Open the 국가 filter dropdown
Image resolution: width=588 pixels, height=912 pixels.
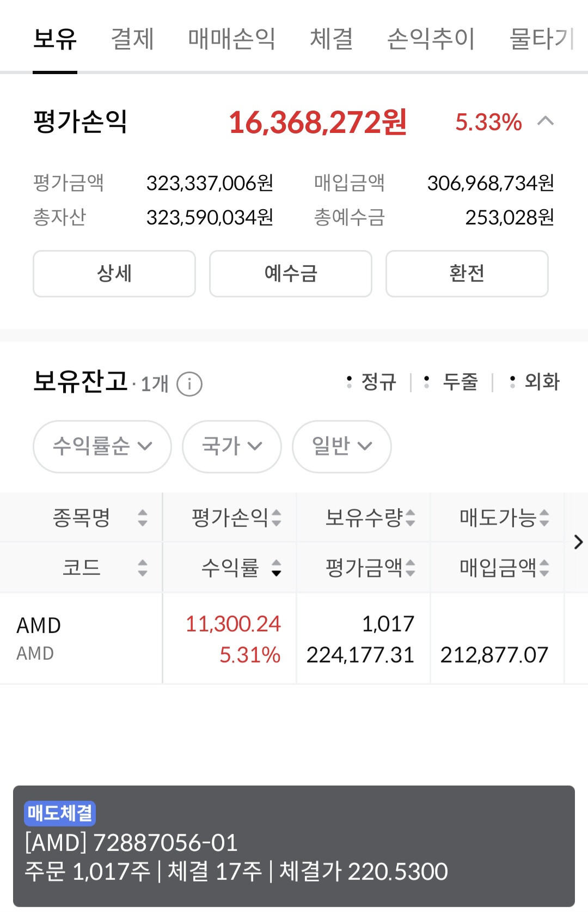231,446
